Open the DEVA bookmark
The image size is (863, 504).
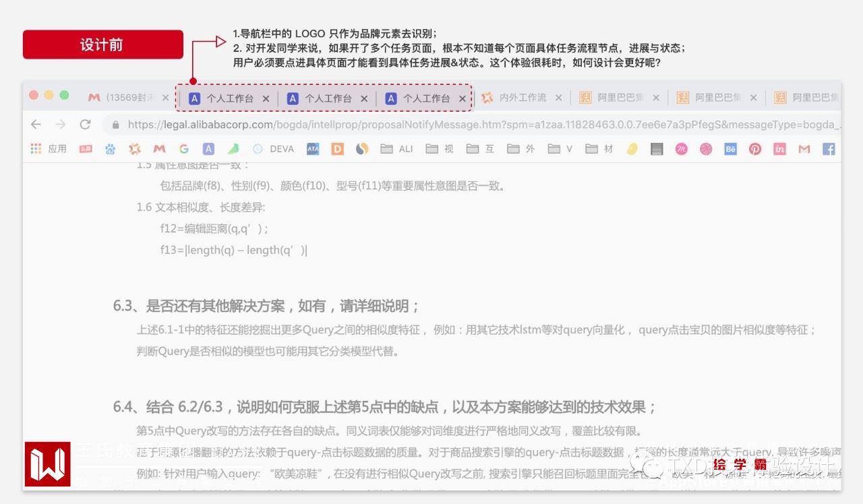point(274,149)
